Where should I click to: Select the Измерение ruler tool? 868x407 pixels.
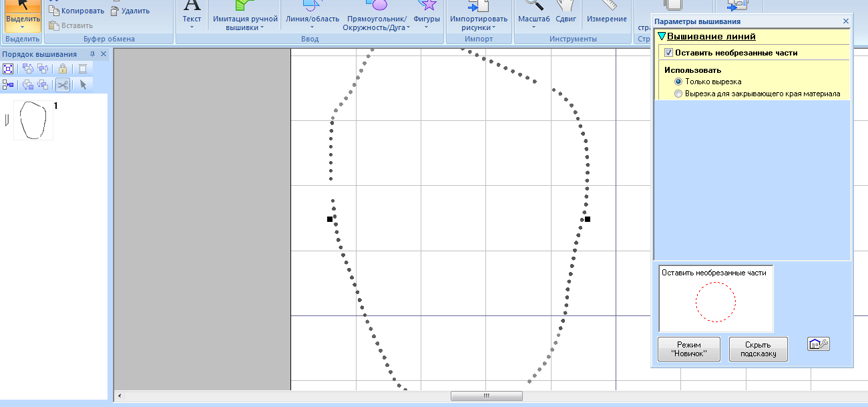pos(606,13)
